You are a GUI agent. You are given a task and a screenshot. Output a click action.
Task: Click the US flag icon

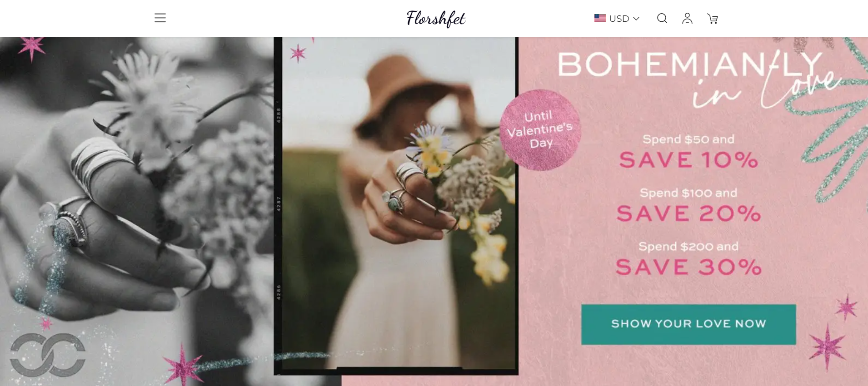pyautogui.click(x=600, y=18)
